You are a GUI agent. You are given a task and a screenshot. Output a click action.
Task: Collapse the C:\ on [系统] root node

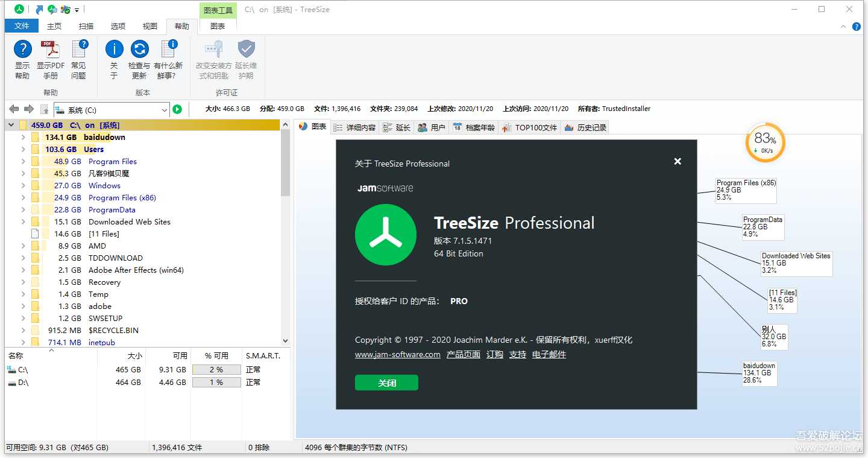point(11,125)
